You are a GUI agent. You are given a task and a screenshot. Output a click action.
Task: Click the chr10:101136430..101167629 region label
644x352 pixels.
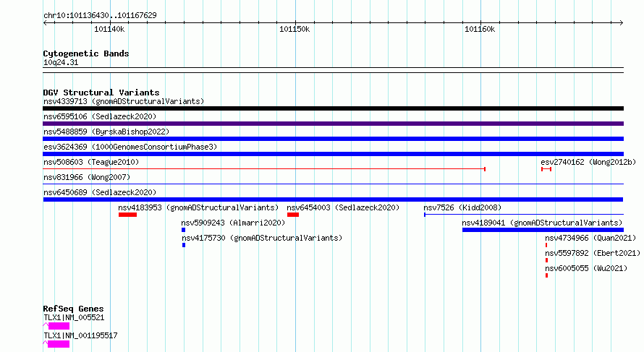(x=100, y=16)
